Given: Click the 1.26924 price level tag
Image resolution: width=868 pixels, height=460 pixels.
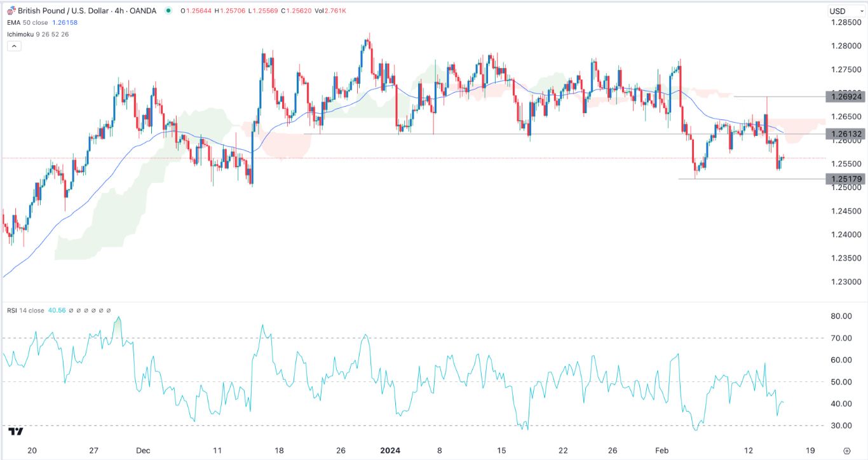Looking at the screenshot, I should point(846,97).
